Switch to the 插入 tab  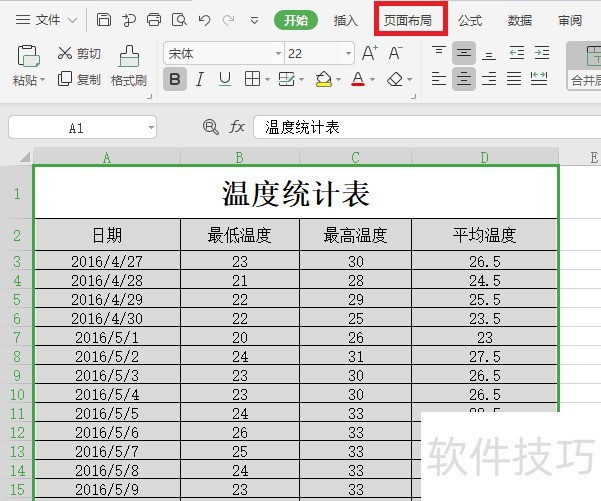345,20
